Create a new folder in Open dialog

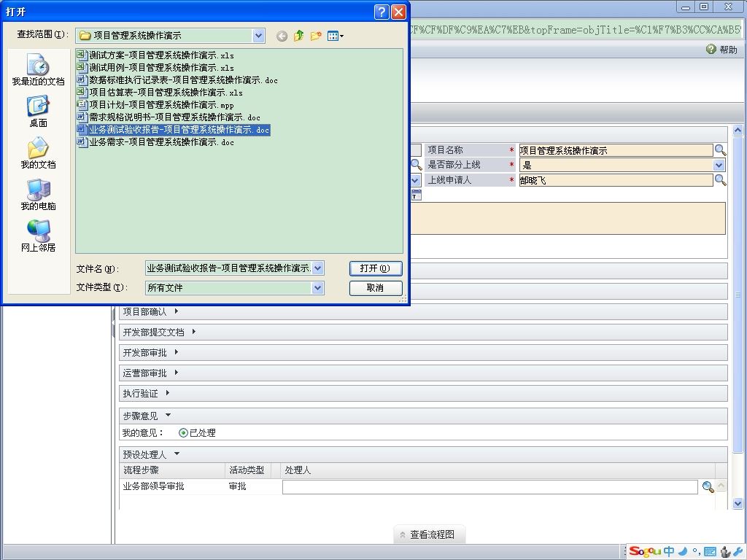point(315,36)
